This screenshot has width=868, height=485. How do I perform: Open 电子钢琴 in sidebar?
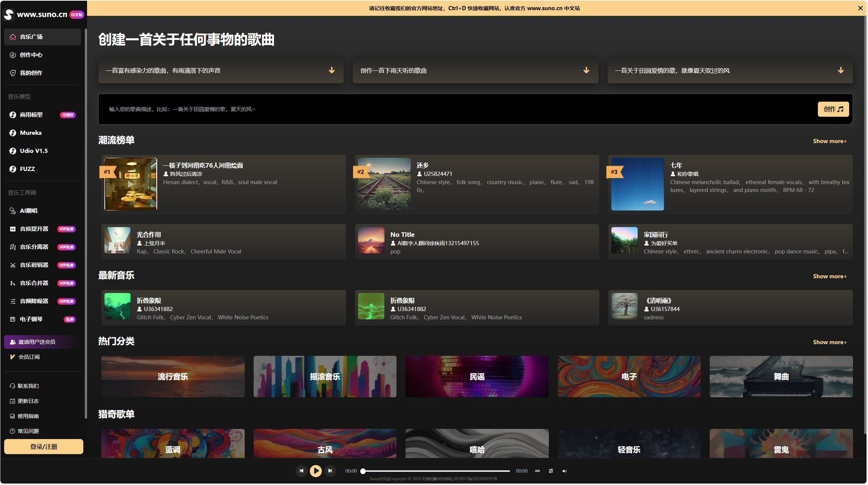pos(31,319)
